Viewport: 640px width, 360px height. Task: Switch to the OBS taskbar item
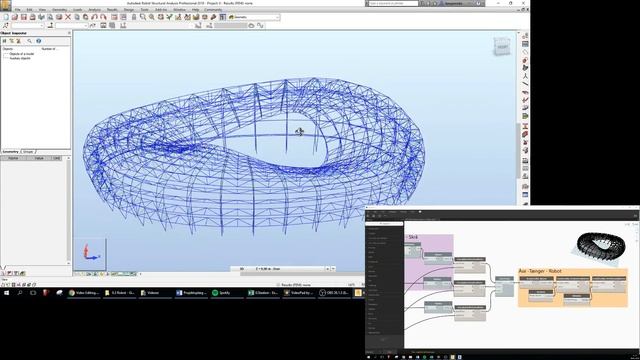click(334, 293)
